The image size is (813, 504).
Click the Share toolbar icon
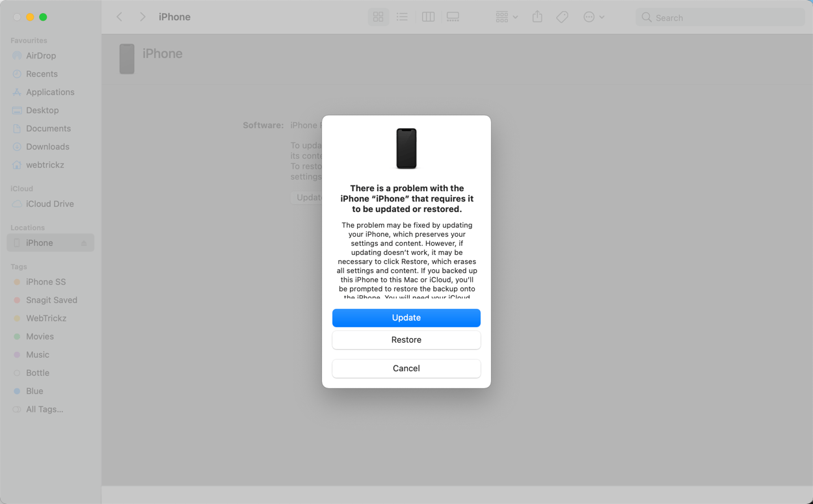(537, 17)
